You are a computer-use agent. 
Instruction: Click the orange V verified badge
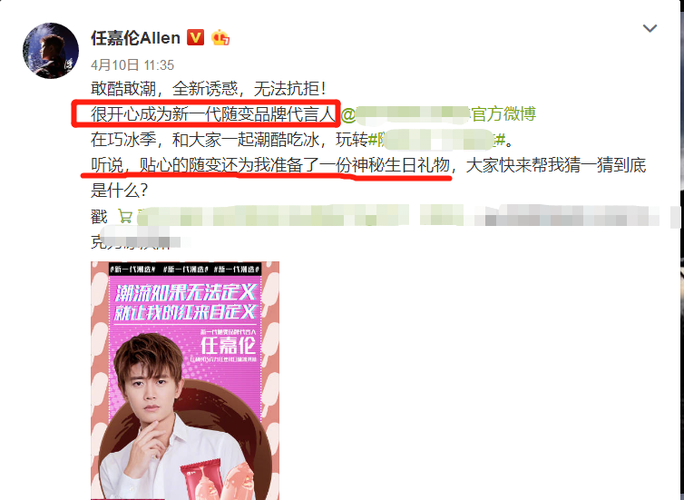(x=195, y=38)
